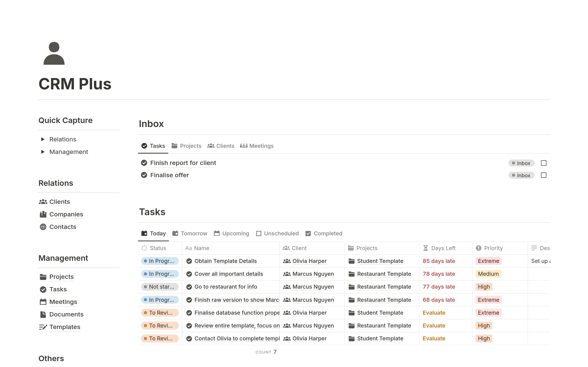
Task: Open the Extreme priority tag for Obtain Template Details
Action: [488, 261]
